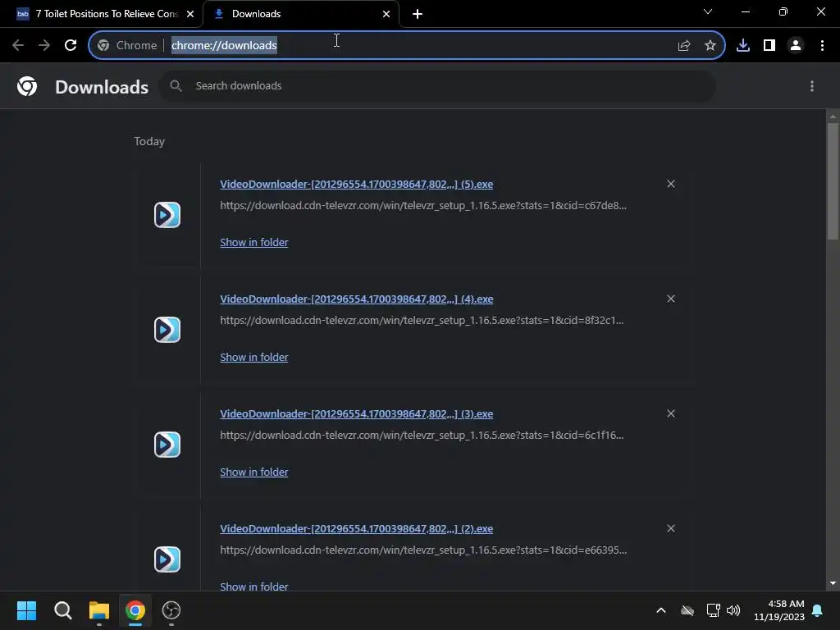Screen dimensions: 840x630
Task: Click the Chrome icon in the taskbar
Action: tap(135, 610)
